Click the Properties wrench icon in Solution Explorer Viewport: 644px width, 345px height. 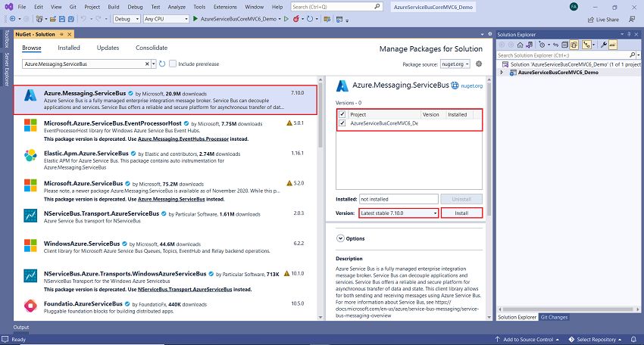pos(603,45)
